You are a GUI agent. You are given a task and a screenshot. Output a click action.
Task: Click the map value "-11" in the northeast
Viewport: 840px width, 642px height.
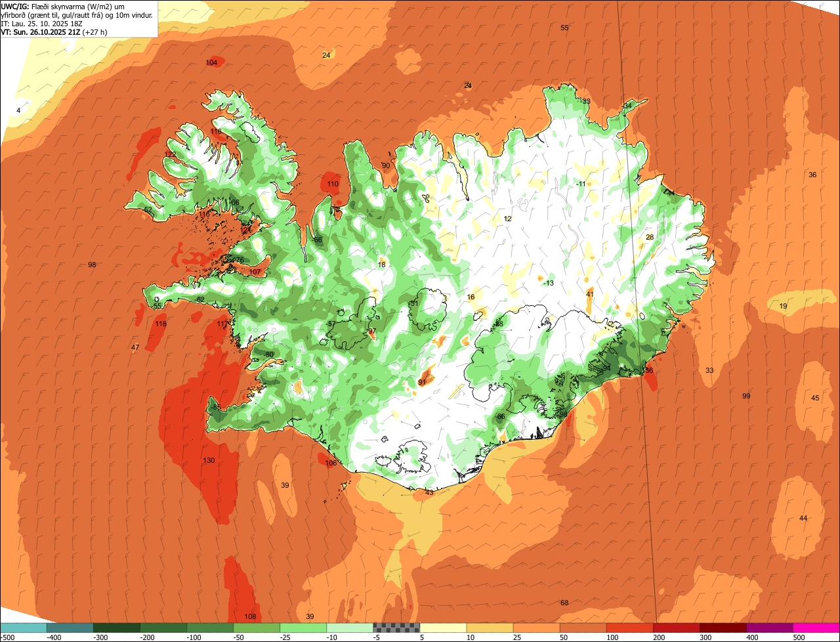pos(580,184)
